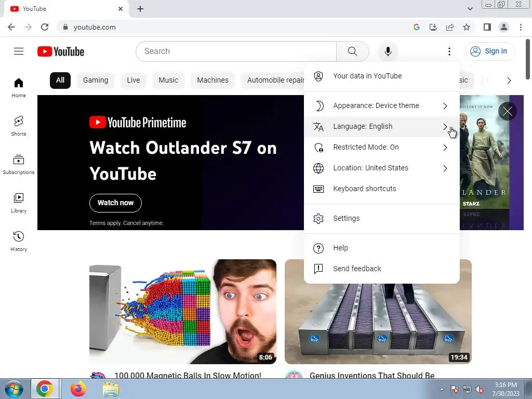Open the Windows Start menu
The width and height of the screenshot is (532, 399).
coord(14,389)
